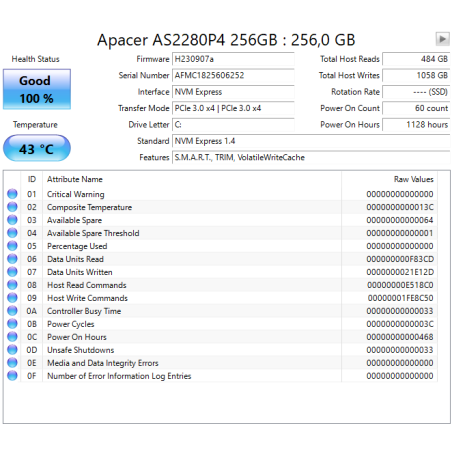452x452 pixels.
Task: Click Total Host Reads value 484 GB
Action: click(416, 59)
